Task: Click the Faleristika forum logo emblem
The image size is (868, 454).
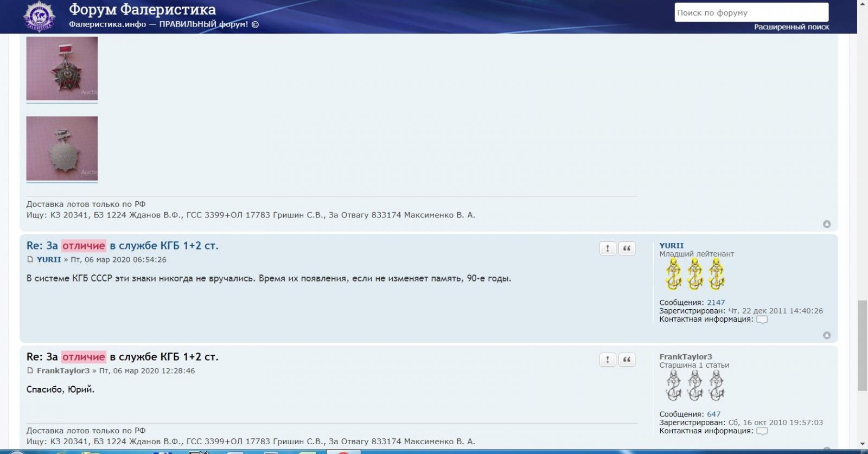Action: point(39,16)
